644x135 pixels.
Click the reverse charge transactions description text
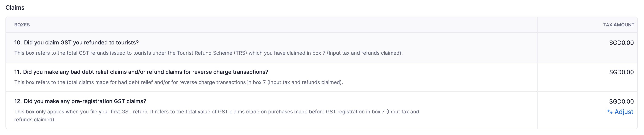178,83
